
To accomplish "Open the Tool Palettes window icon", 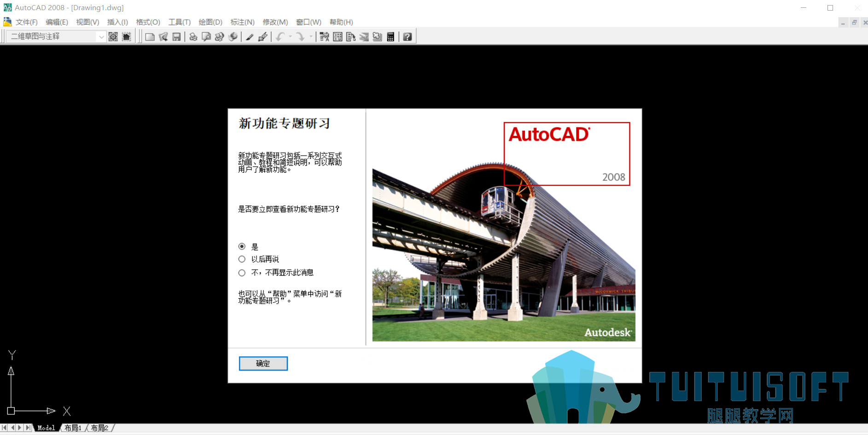I will pyautogui.click(x=351, y=37).
